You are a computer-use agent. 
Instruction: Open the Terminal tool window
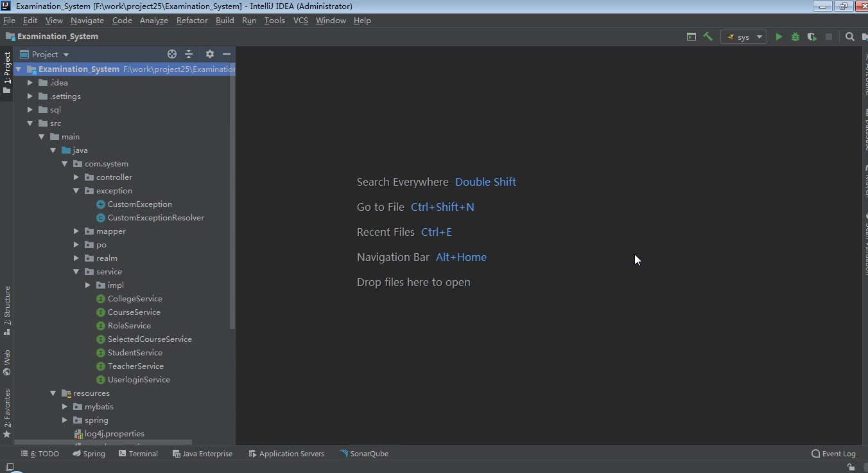[138, 454]
